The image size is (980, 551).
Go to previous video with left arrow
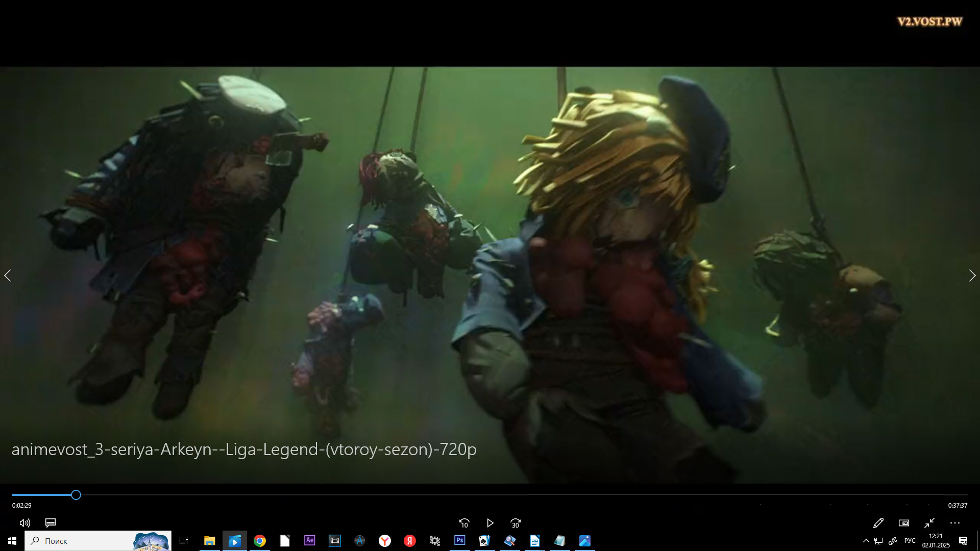(x=8, y=275)
